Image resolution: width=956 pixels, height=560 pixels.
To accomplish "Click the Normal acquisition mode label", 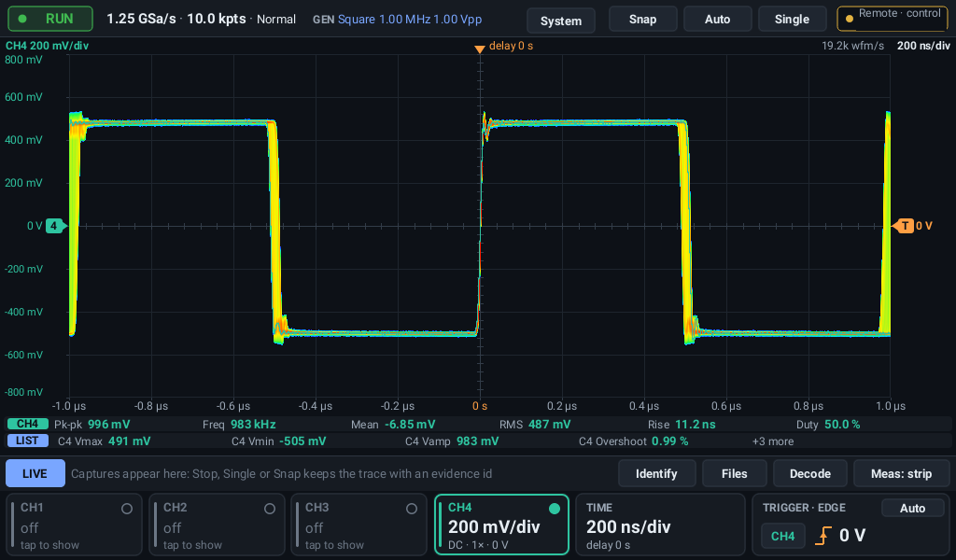I will point(276,20).
